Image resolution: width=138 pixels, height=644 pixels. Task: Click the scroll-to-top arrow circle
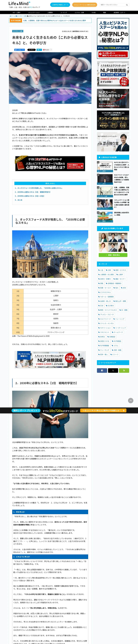point(130,400)
